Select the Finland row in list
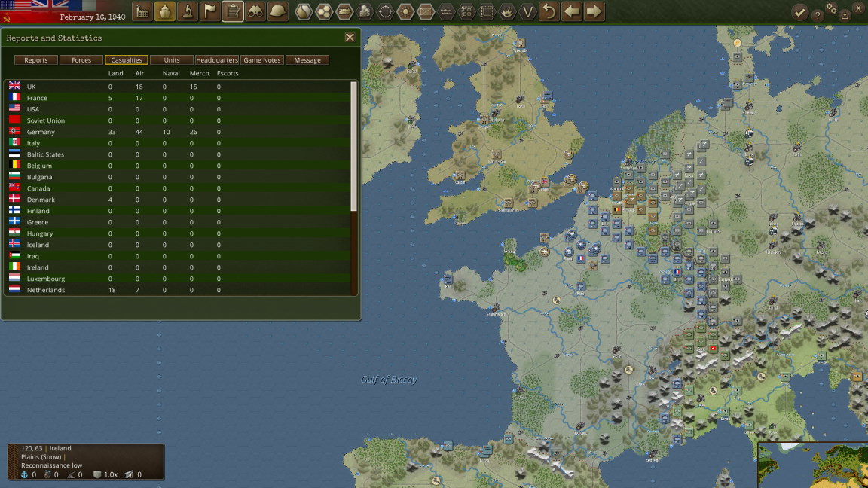The image size is (868, 488). tap(177, 211)
